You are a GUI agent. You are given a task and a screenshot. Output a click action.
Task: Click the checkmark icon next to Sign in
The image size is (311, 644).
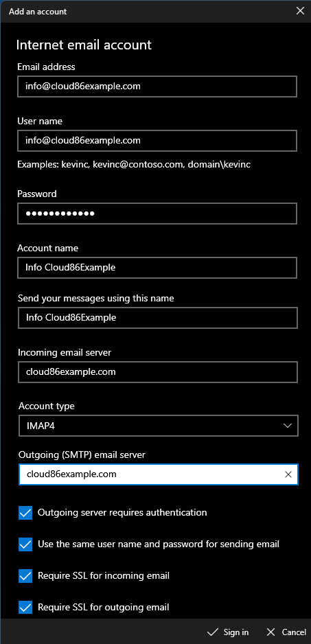(213, 632)
